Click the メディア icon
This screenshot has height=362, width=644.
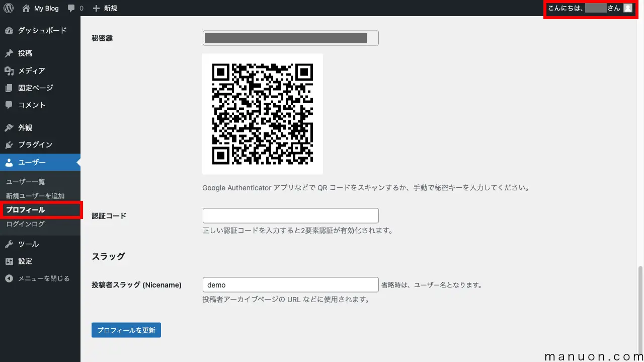click(x=9, y=71)
